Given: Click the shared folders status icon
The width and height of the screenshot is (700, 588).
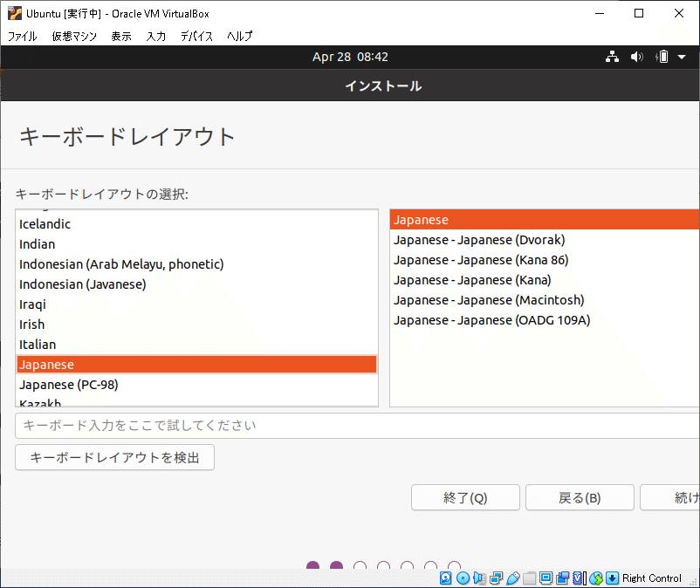Looking at the screenshot, I should 530,578.
